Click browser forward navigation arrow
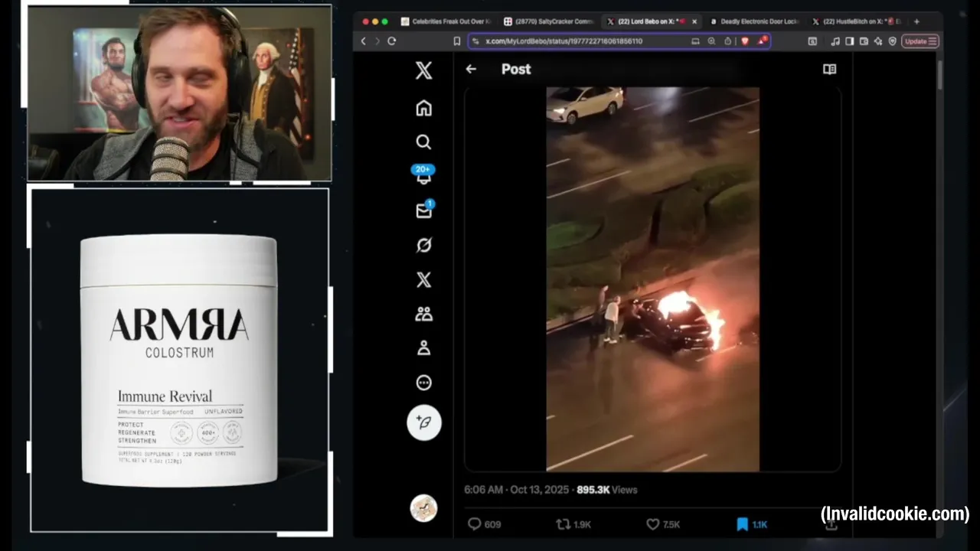980x551 pixels. point(377,41)
